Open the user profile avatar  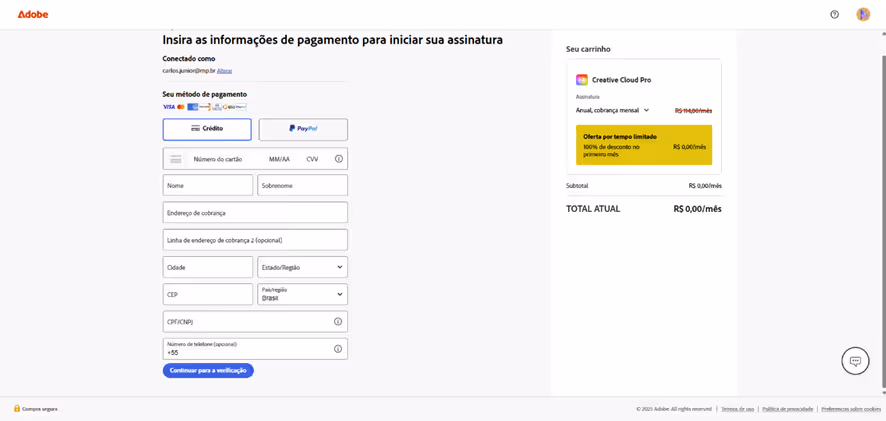[863, 15]
